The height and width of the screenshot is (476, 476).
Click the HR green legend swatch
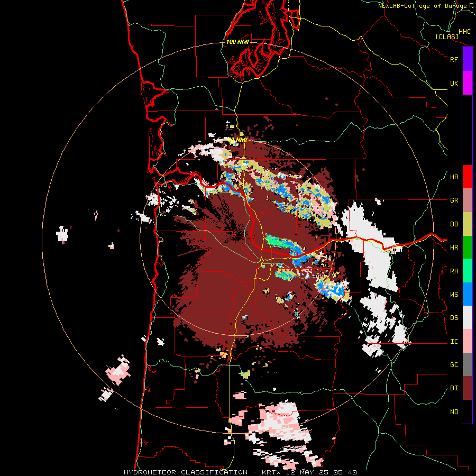pos(467,248)
